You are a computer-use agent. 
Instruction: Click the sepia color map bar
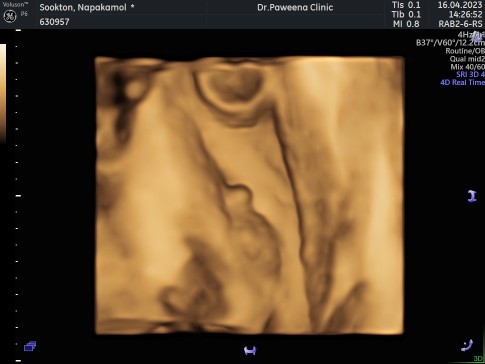[x=3, y=94]
